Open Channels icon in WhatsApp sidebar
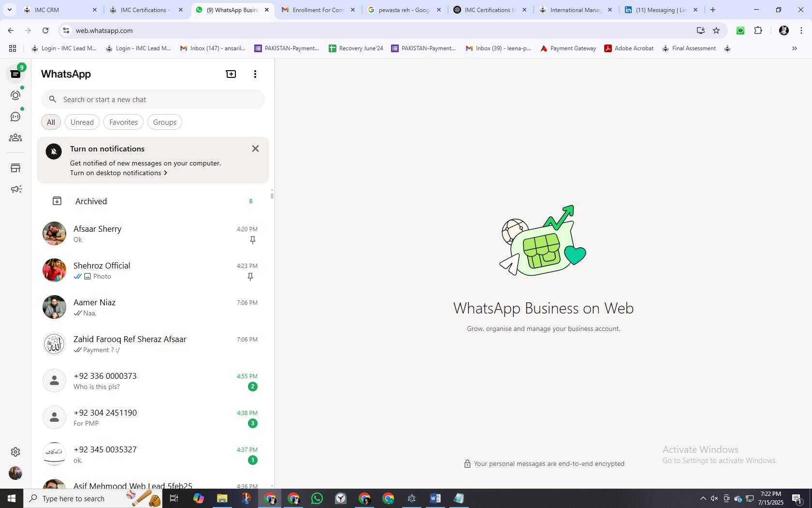The image size is (812, 508). [15, 117]
